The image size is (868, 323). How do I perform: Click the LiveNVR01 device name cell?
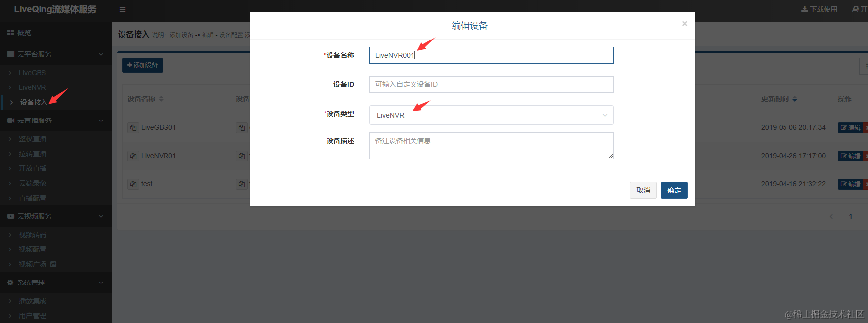coord(159,156)
